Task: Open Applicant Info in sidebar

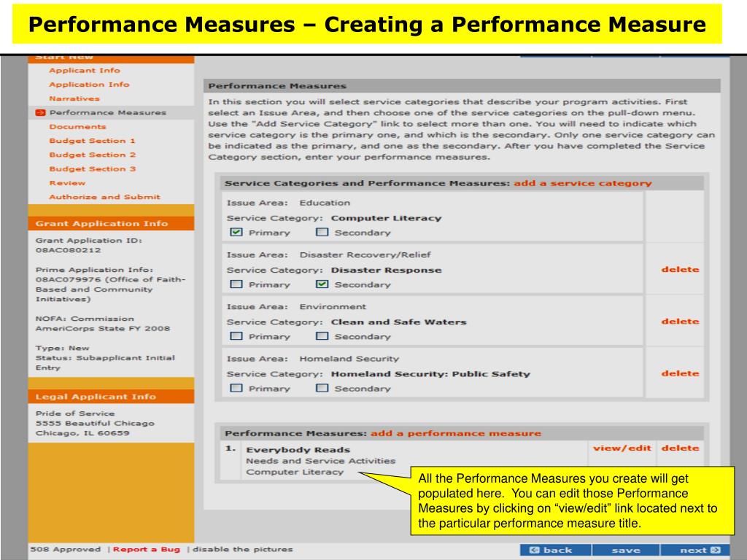Action: tap(85, 71)
